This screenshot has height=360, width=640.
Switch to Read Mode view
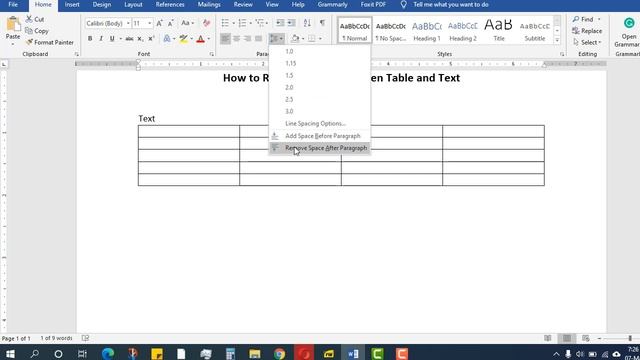pos(548,338)
